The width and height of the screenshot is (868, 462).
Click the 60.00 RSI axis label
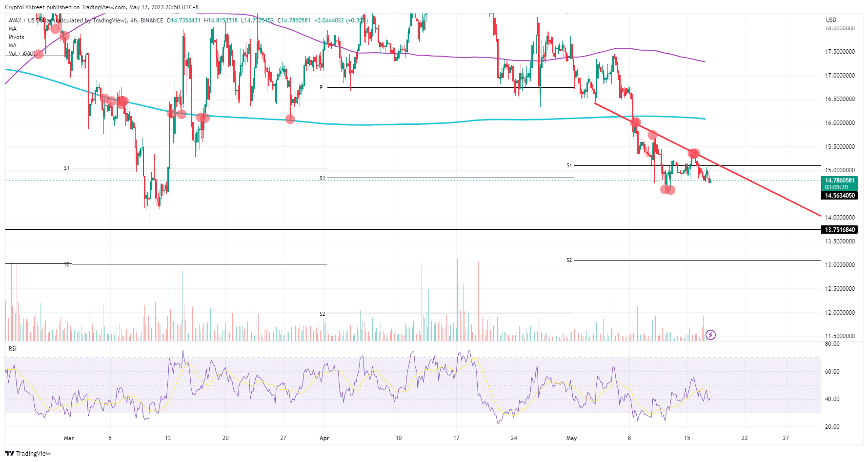[832, 372]
